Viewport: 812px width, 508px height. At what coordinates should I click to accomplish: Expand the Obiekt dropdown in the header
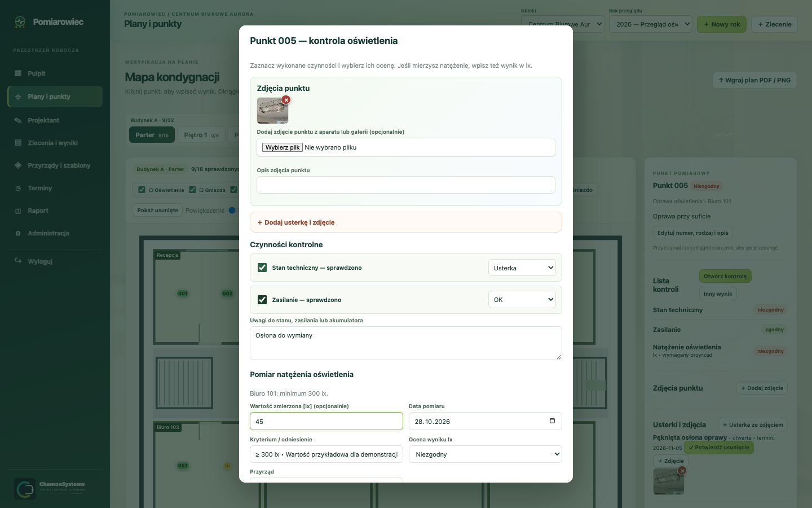[563, 24]
